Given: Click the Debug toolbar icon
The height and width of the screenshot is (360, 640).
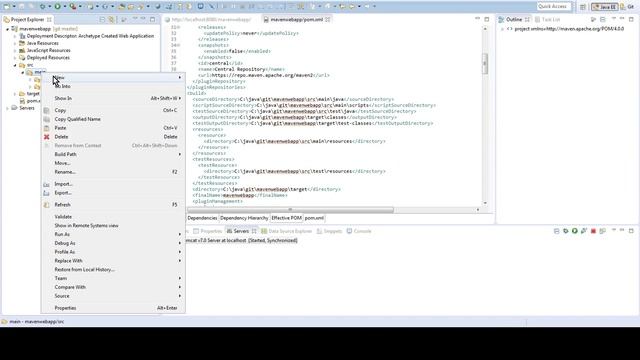Looking at the screenshot, I should click(42, 6).
